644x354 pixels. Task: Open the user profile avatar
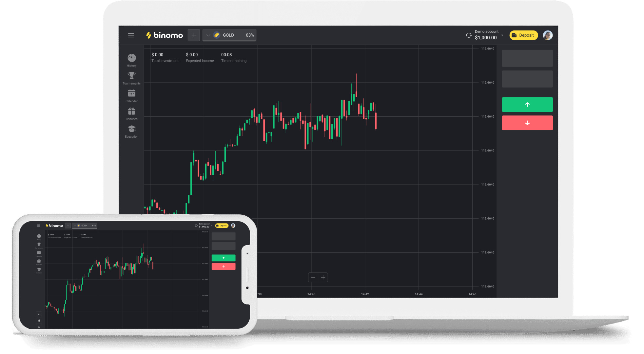(x=547, y=35)
